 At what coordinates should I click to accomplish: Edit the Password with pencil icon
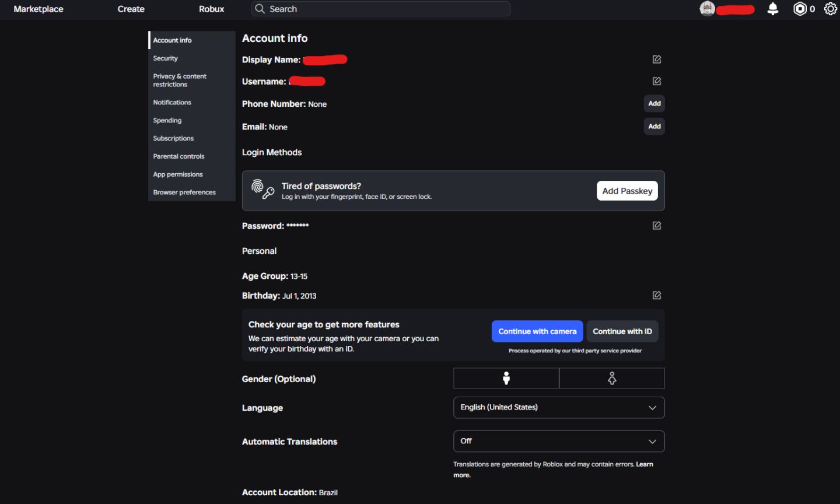(656, 226)
